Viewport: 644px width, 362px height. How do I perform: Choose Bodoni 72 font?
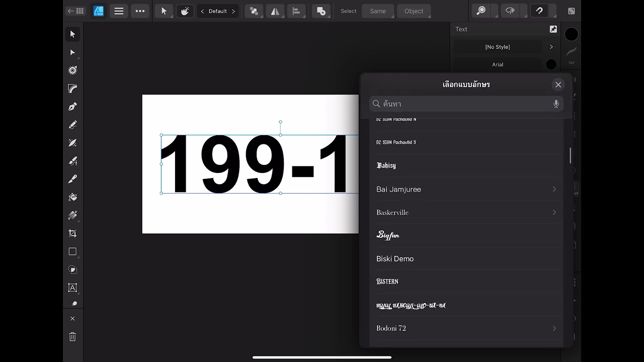466,328
